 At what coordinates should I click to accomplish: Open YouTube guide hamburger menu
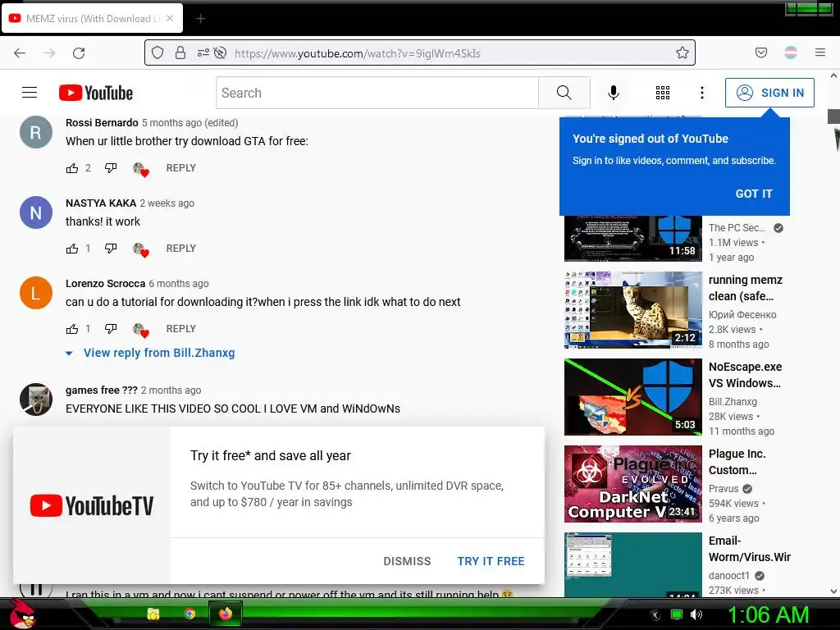[30, 93]
